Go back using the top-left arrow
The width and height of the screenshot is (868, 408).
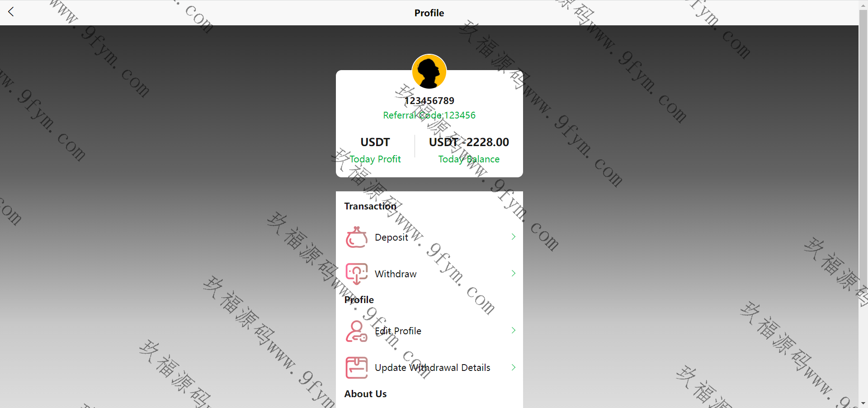[x=11, y=12]
